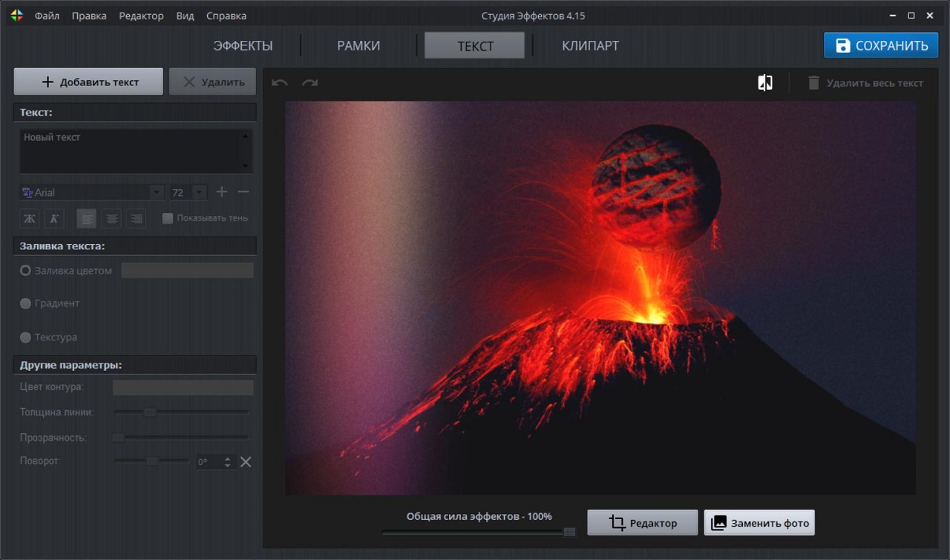Open the Файл menu
The width and height of the screenshot is (950, 560).
tap(47, 16)
